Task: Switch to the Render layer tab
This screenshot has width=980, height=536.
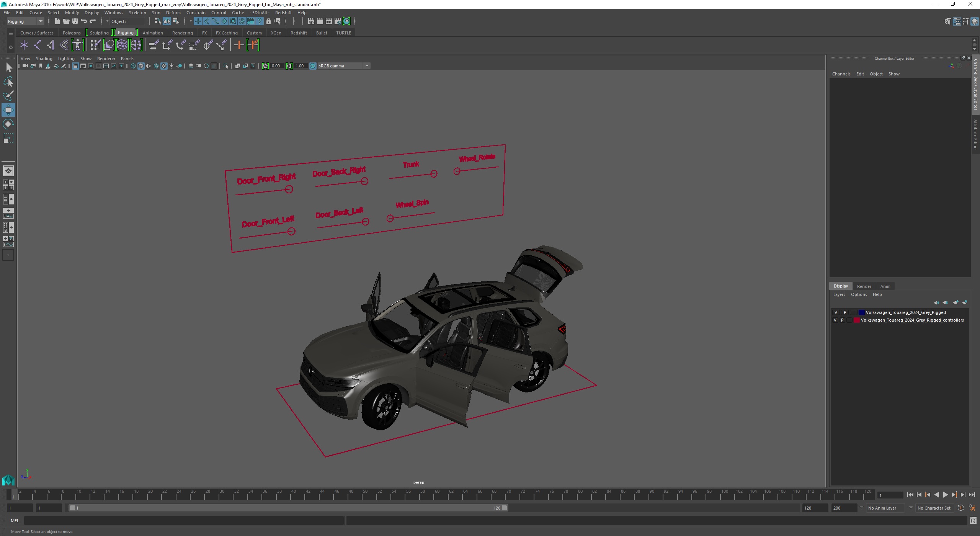Action: pyautogui.click(x=864, y=286)
